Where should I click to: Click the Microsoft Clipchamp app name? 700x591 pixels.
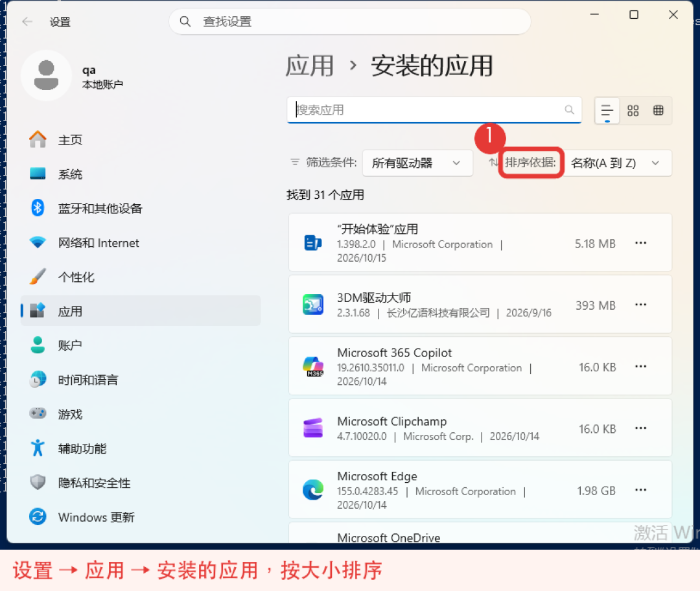click(x=392, y=421)
